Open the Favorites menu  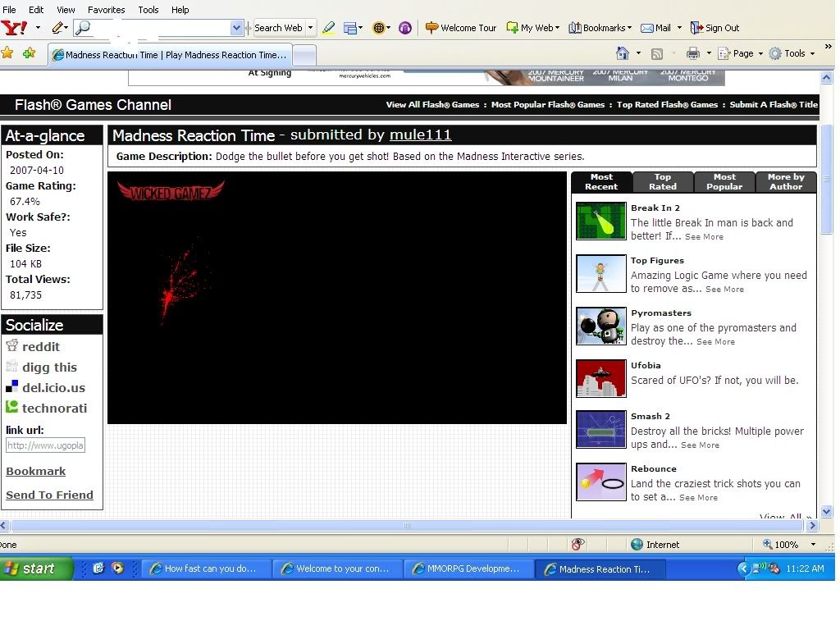106,10
